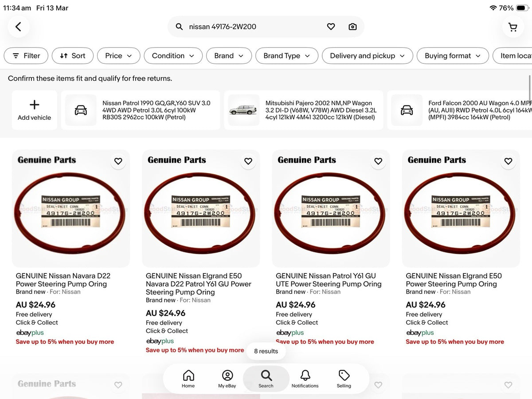This screenshot has height=399, width=532.
Task: Click the search magnifier in search bar
Action: [179, 27]
